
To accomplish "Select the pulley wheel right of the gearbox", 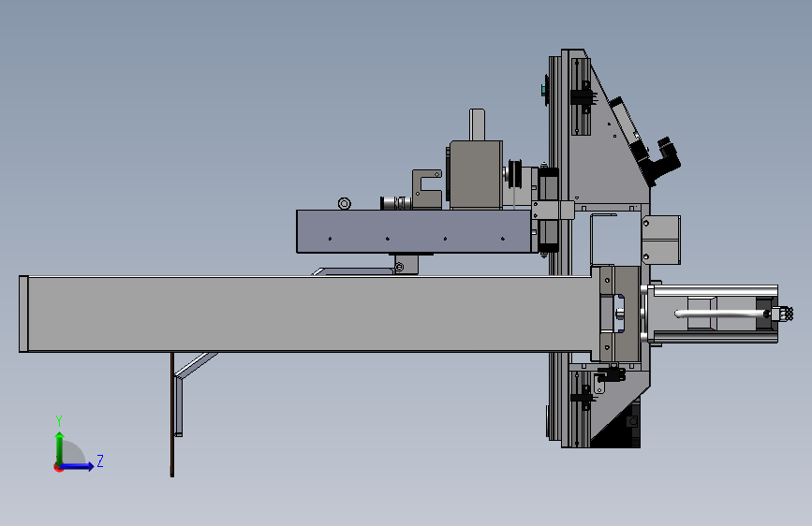I will (x=516, y=174).
